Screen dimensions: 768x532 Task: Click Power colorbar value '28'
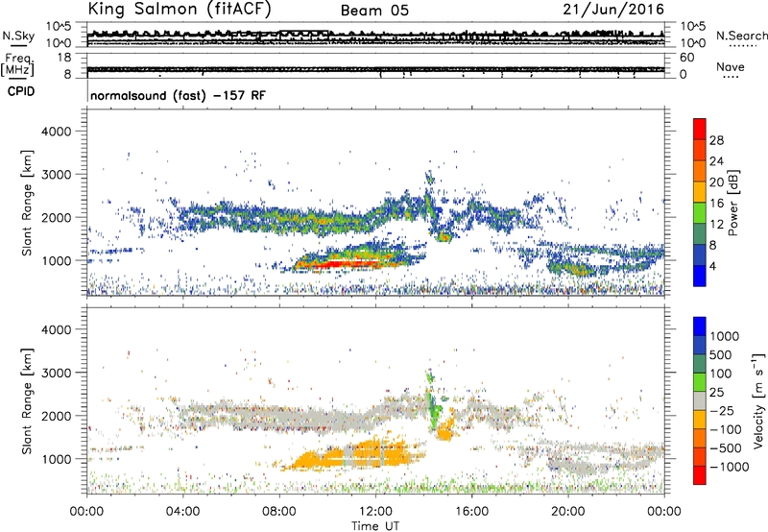pyautogui.click(x=716, y=140)
